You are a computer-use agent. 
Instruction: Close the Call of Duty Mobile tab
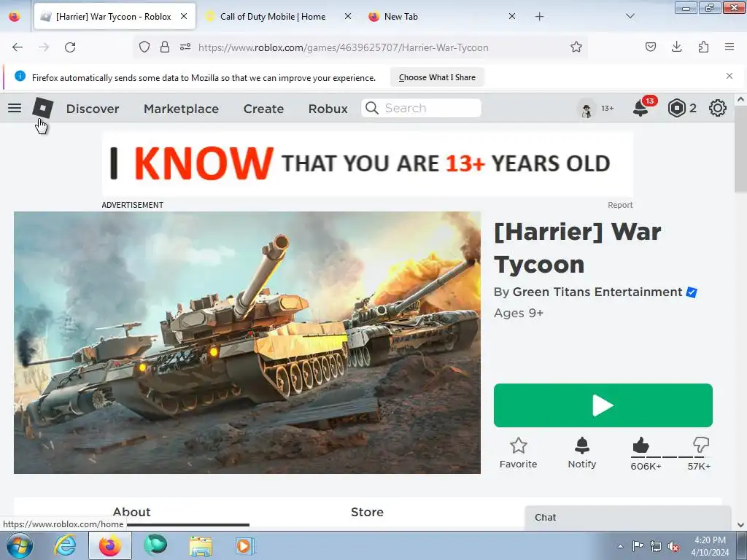[348, 16]
